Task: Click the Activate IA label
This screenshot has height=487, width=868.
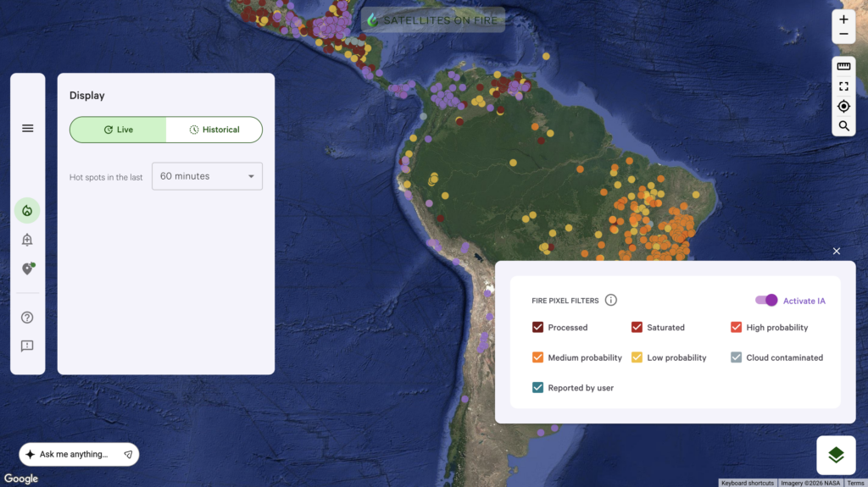Action: tap(804, 301)
